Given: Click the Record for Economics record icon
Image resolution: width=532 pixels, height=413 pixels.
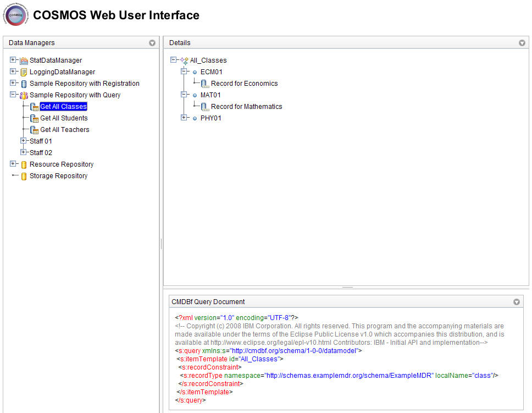Looking at the screenshot, I should point(205,84).
